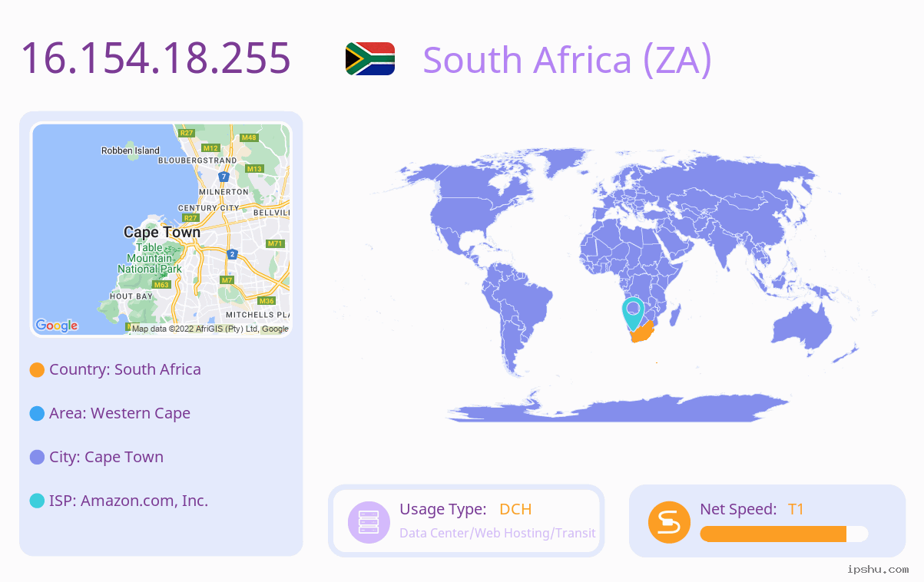Image resolution: width=924 pixels, height=582 pixels.
Task: Select the IP address 16.154.18.255 heading
Action: coord(156,58)
